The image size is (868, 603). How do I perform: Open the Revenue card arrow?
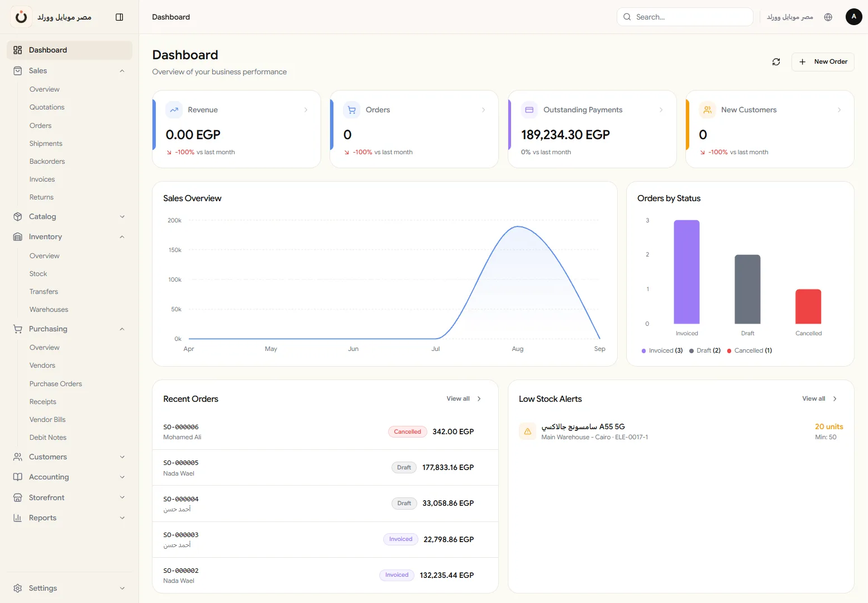[x=306, y=110]
